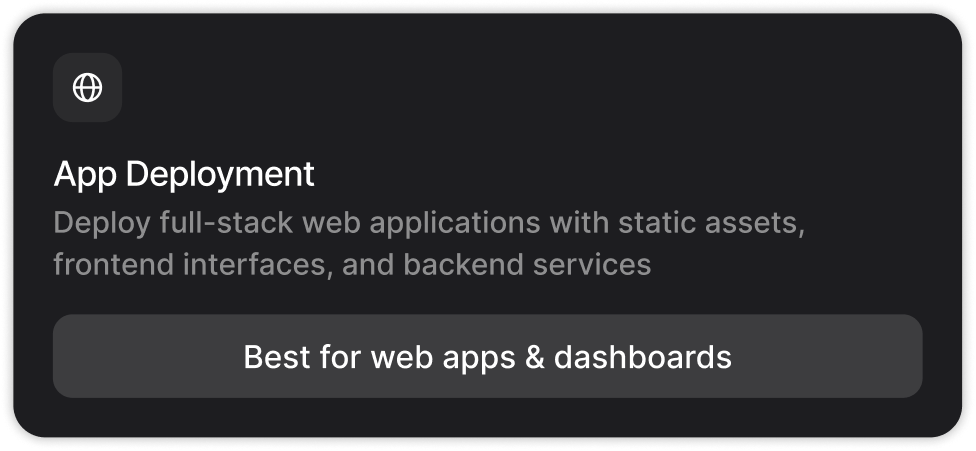Open deployment type via the globe icon
The height and width of the screenshot is (451, 976).
(88, 88)
